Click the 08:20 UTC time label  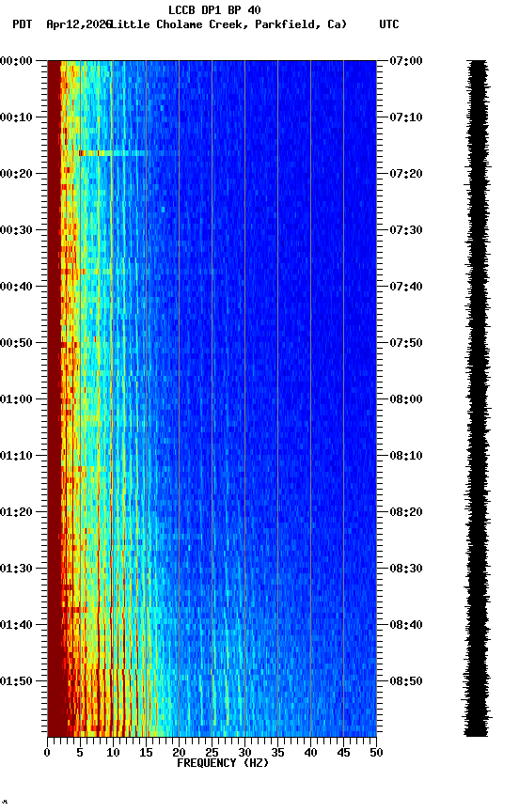[x=406, y=513]
